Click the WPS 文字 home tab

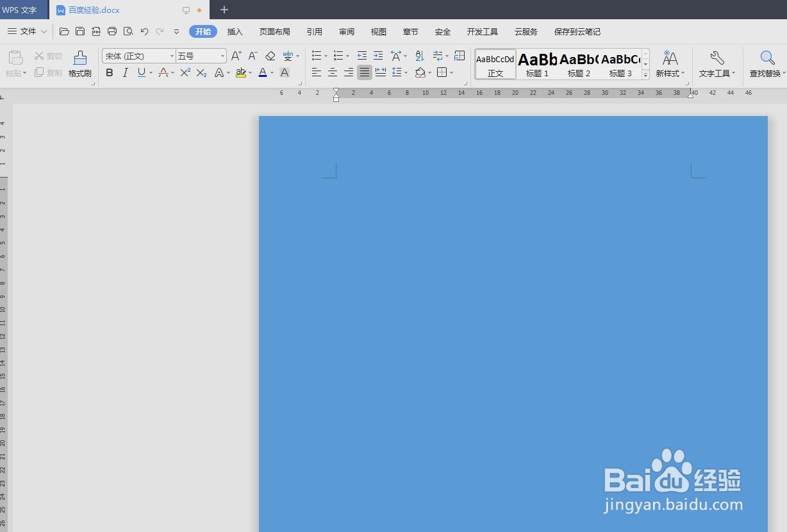tap(23, 10)
